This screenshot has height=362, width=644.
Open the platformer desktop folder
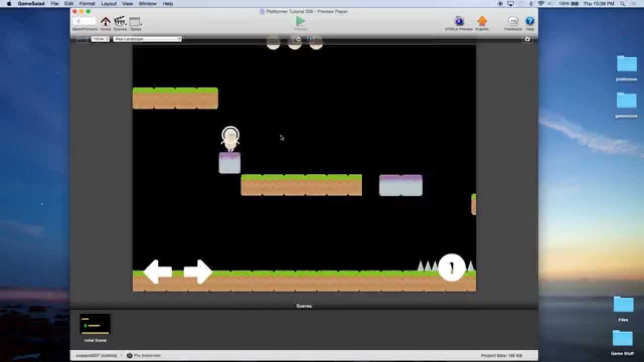(x=626, y=64)
